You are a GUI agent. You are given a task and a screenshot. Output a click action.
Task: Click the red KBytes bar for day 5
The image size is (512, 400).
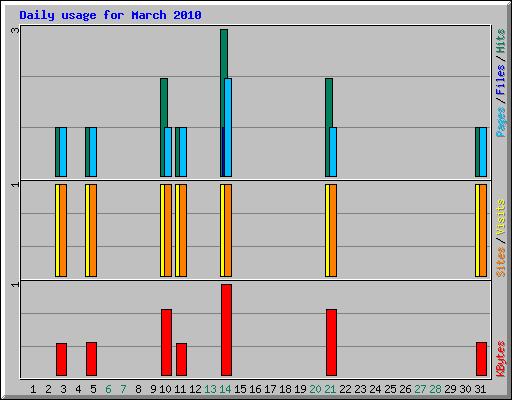point(91,359)
